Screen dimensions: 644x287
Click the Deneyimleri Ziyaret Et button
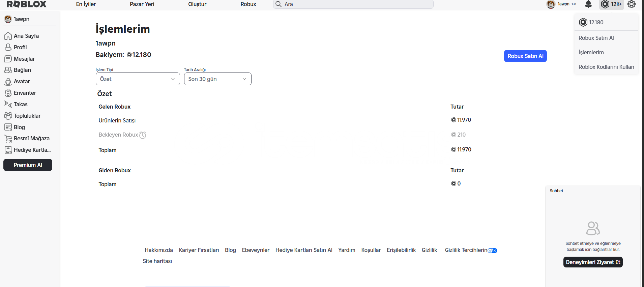point(593,262)
